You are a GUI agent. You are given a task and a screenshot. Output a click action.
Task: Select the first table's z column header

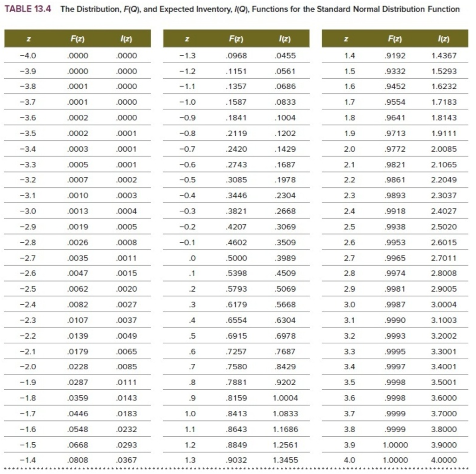click(x=28, y=39)
